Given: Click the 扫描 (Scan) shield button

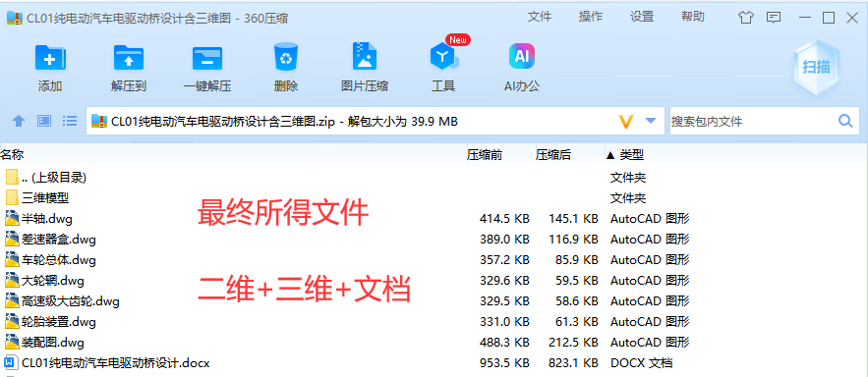Looking at the screenshot, I should [x=817, y=67].
